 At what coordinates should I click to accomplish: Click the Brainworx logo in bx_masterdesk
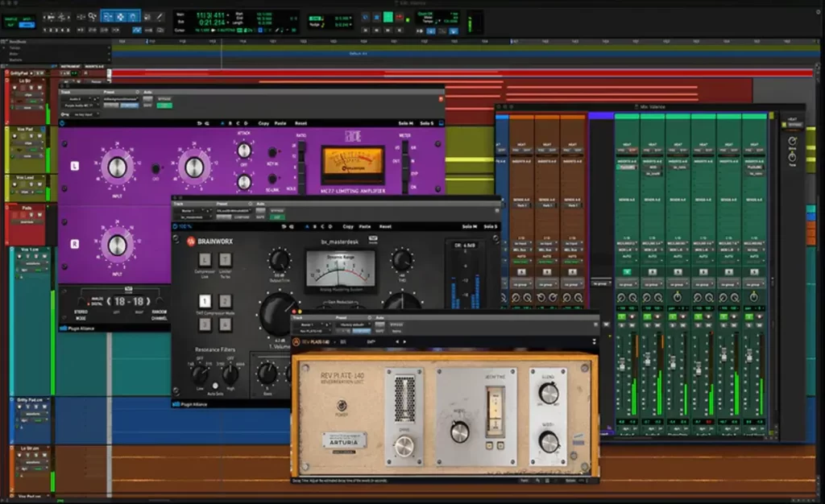210,242
